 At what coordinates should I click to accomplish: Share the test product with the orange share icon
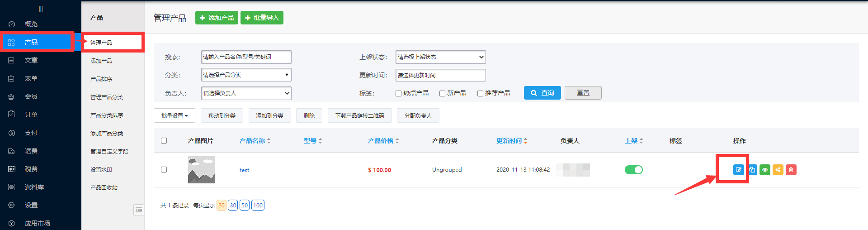click(x=778, y=170)
